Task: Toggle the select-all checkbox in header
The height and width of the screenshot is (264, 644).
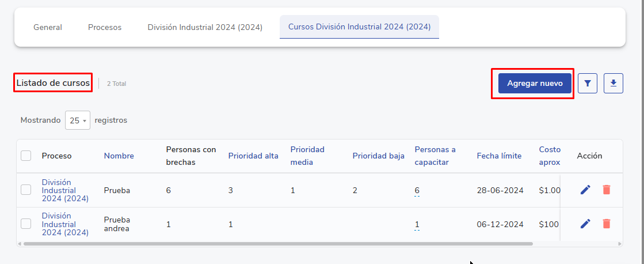Action: pos(26,156)
